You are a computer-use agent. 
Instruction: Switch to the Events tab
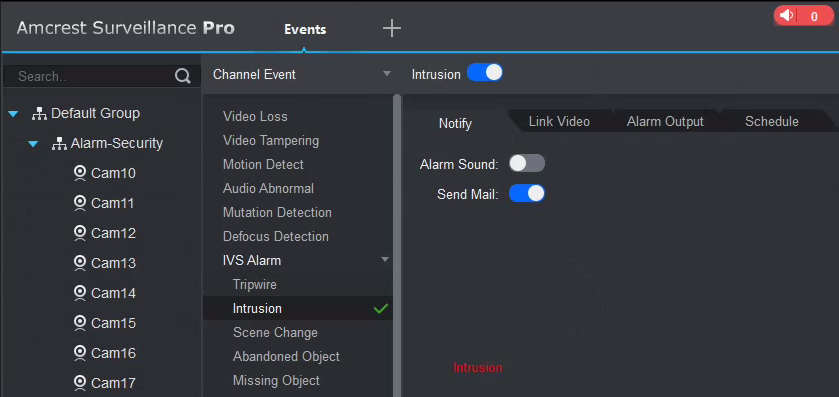click(x=305, y=29)
